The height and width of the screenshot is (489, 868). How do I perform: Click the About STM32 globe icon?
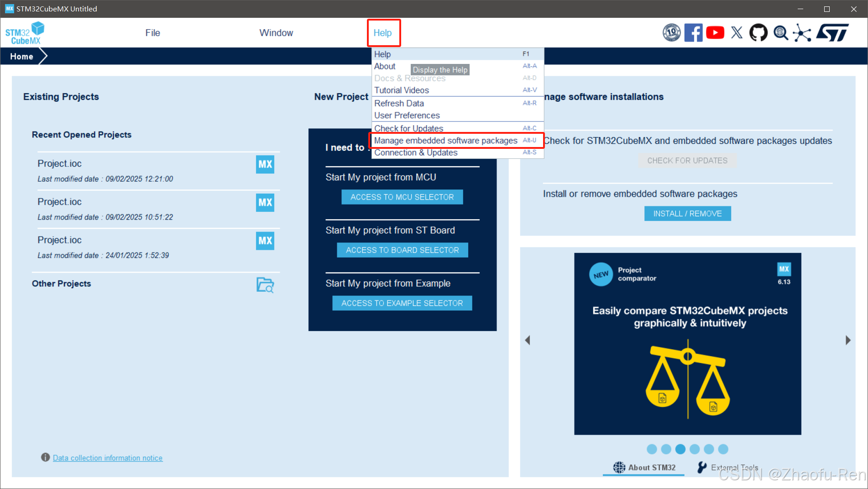(619, 467)
